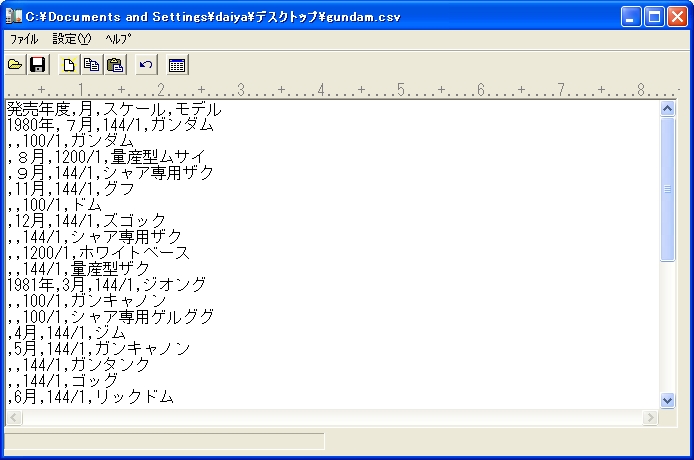Click the line ,4月,144/1,ジム
This screenshot has height=460, width=694.
pyautogui.click(x=66, y=332)
